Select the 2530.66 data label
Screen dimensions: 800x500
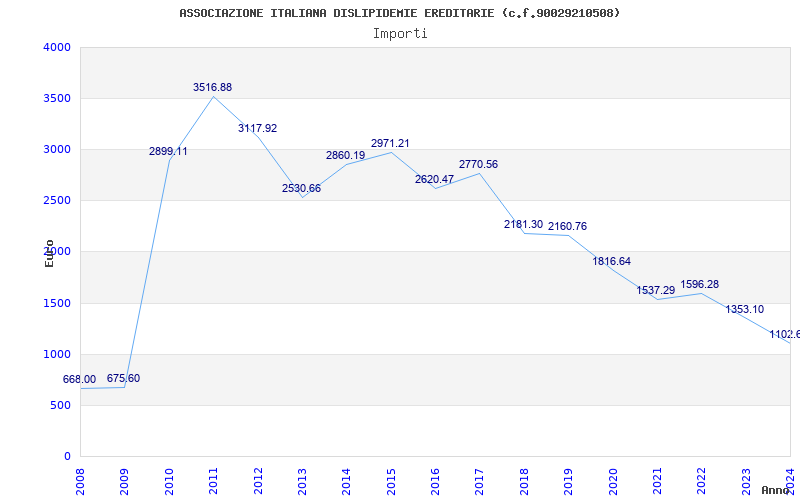coord(301,189)
